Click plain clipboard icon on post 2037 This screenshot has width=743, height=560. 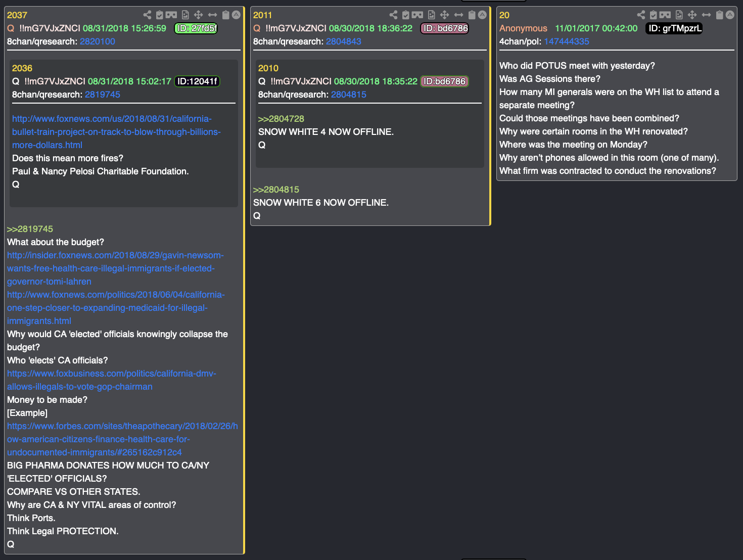pyautogui.click(x=226, y=15)
